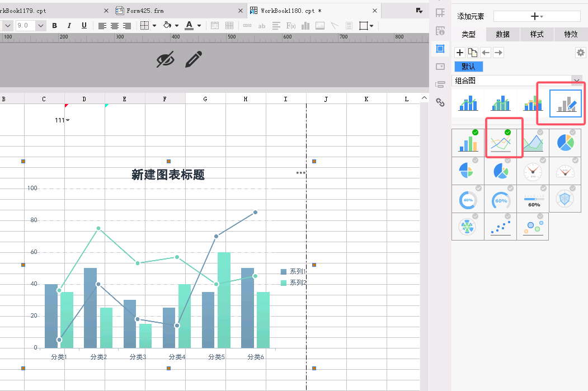Click the font color A icon
This screenshot has width=588, height=391.
[189, 26]
